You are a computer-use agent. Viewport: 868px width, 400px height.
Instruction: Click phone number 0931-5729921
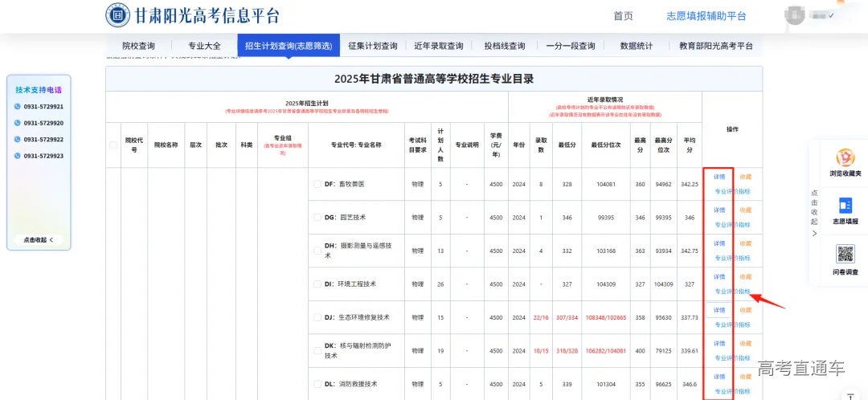(x=43, y=107)
